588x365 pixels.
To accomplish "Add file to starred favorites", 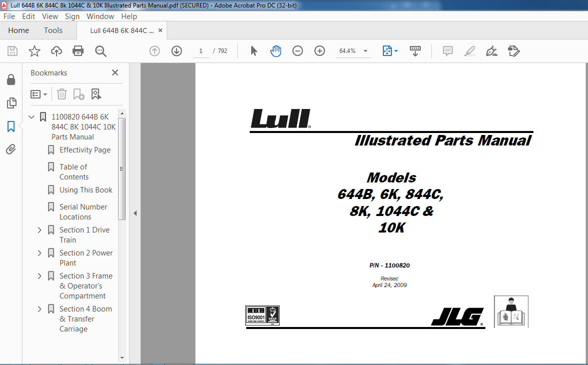I will coord(35,51).
